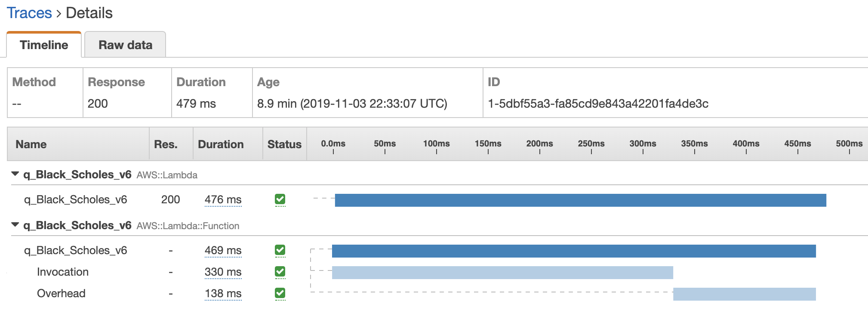Viewport: 868px width, 317px height.
Task: Select the Invocation subsegment row name
Action: tap(63, 272)
